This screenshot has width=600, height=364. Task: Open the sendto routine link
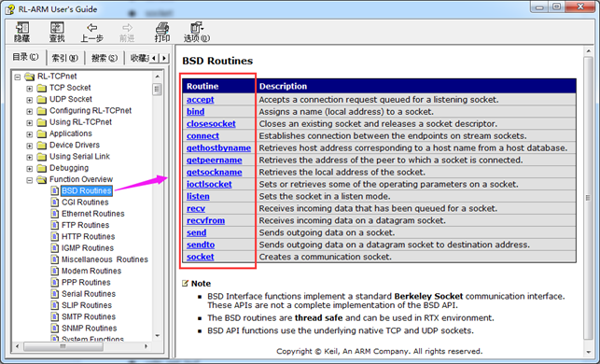(201, 245)
